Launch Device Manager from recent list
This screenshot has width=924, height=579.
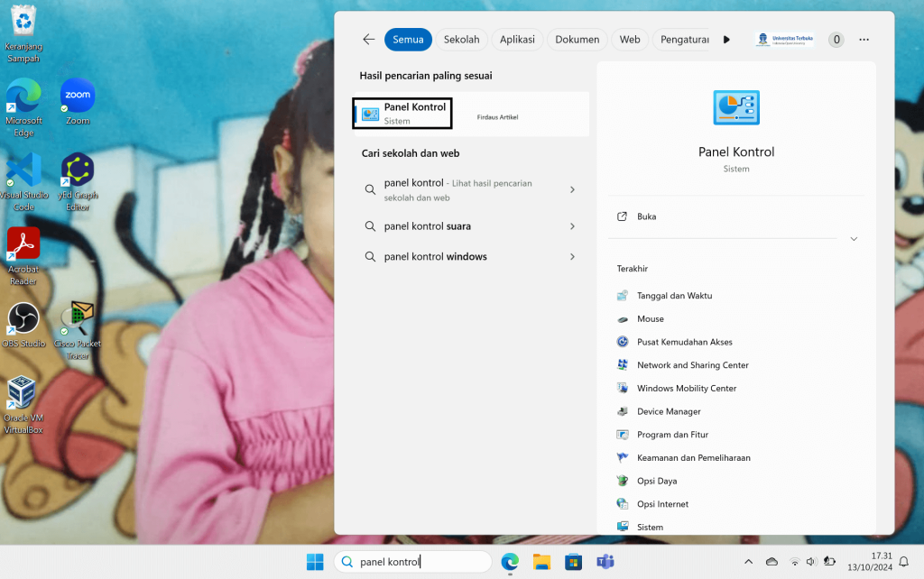[669, 411]
